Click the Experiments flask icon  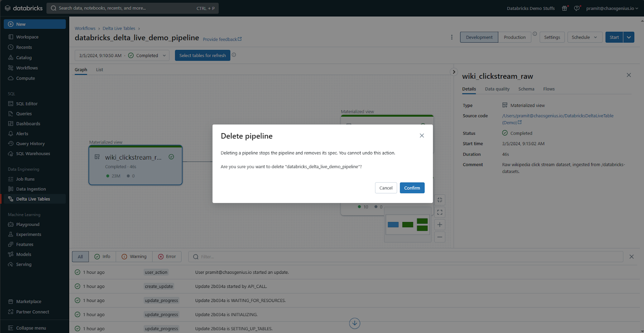(x=11, y=234)
